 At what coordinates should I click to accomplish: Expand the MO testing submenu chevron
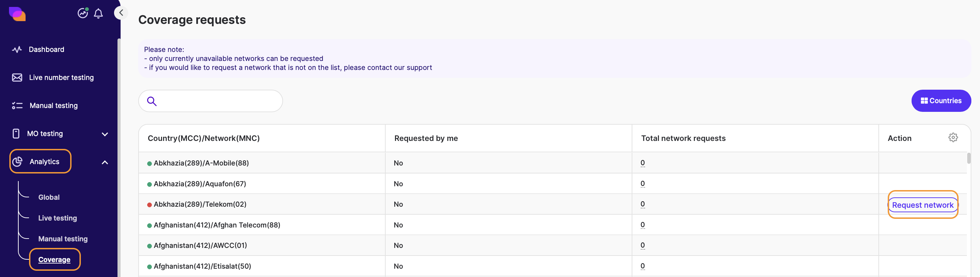pos(105,134)
